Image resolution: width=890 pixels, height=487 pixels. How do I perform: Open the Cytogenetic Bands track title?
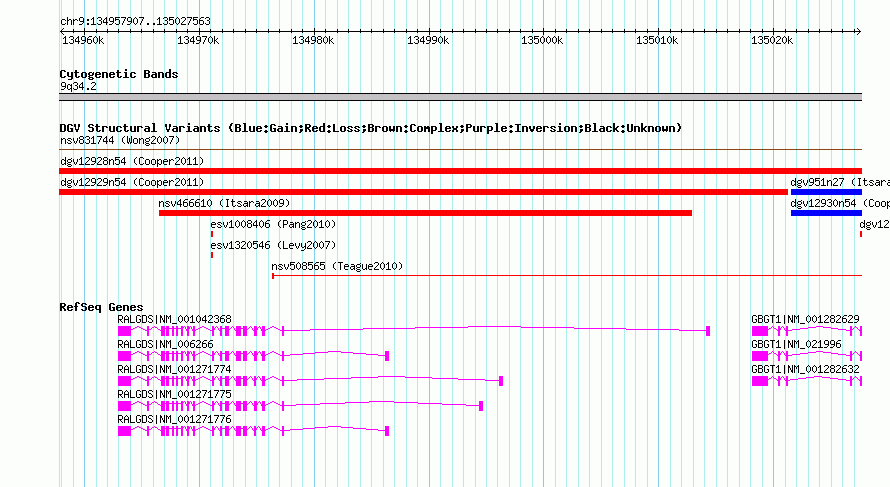click(x=119, y=74)
